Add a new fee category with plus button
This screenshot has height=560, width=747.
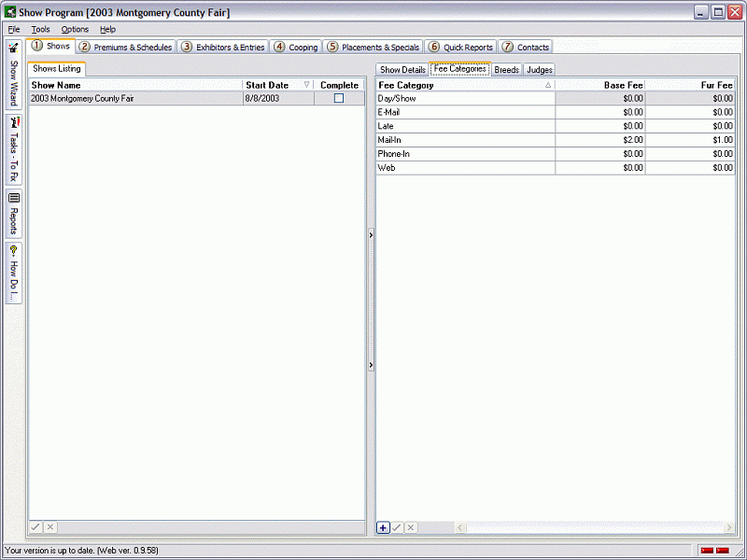click(383, 527)
